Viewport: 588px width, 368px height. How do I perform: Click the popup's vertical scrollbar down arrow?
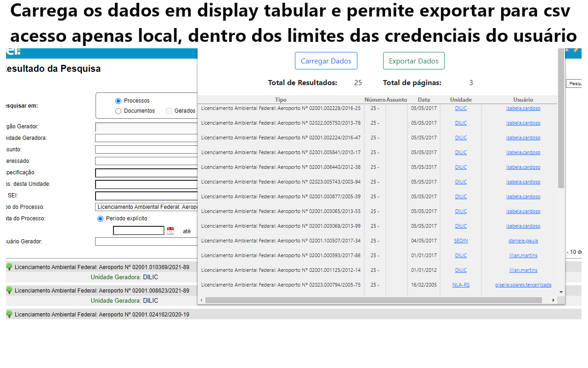tap(561, 292)
